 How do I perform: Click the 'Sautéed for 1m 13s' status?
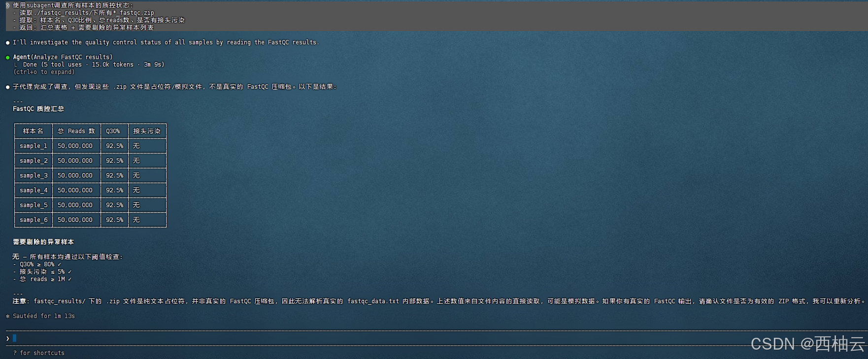point(44,316)
